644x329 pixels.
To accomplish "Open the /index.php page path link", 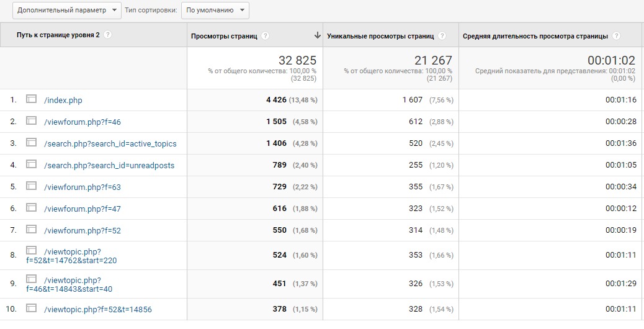I will coord(63,100).
